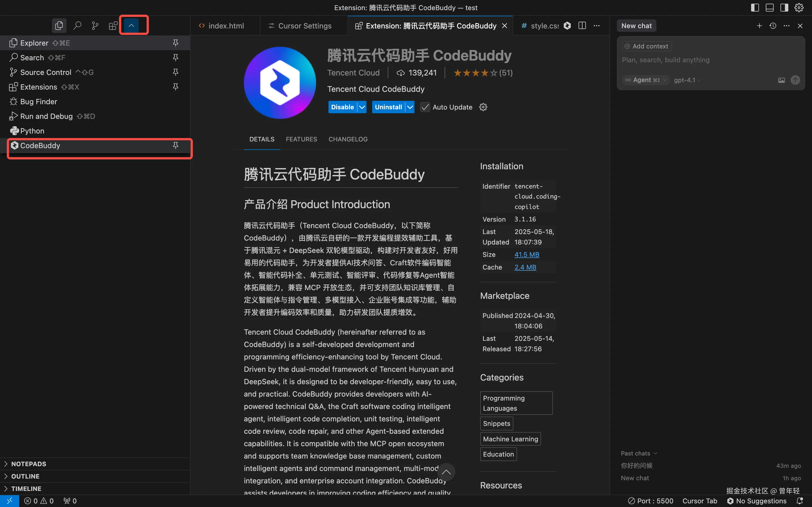The image size is (812, 507).
Task: Open the gpt-4.1 model selector
Action: point(687,80)
